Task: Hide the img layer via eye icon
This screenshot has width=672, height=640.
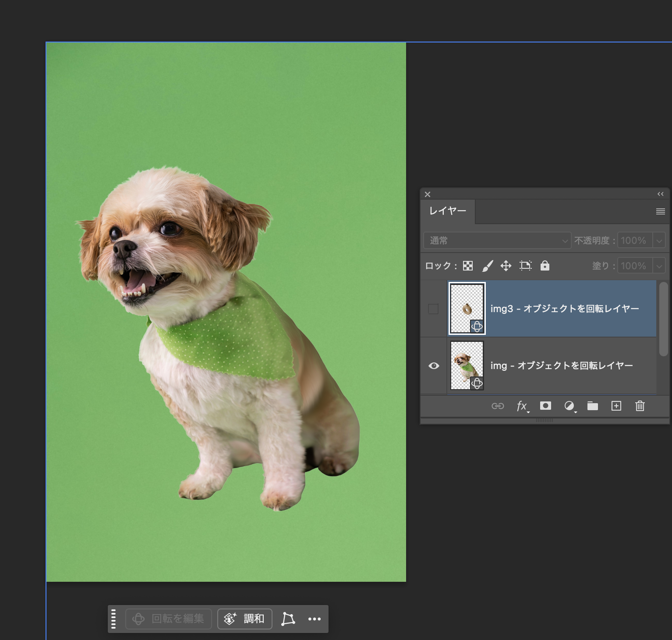Action: 434,366
